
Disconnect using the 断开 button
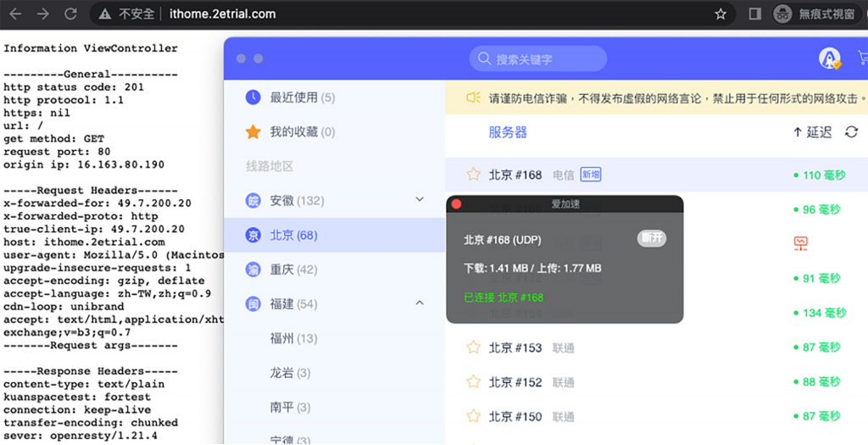point(652,238)
